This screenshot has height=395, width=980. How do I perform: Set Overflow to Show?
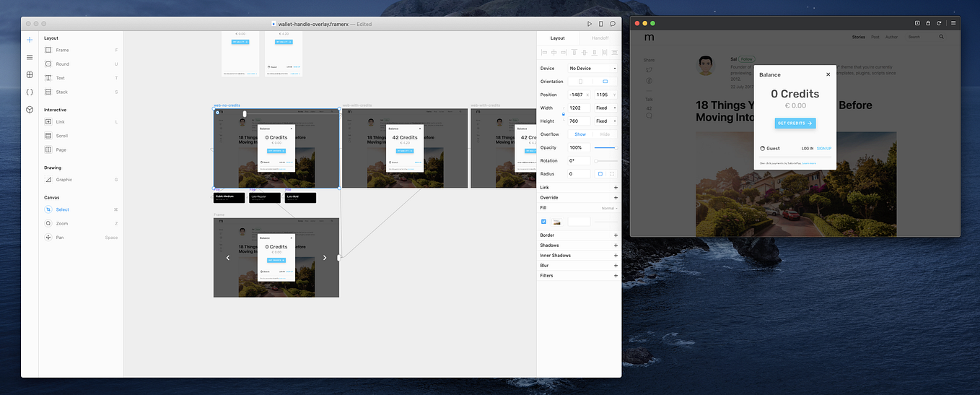580,134
